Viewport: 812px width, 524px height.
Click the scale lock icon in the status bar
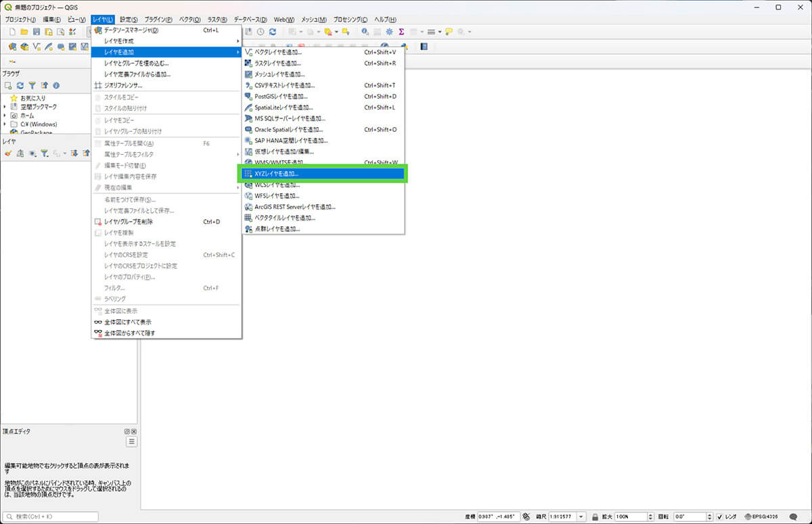tap(594, 517)
